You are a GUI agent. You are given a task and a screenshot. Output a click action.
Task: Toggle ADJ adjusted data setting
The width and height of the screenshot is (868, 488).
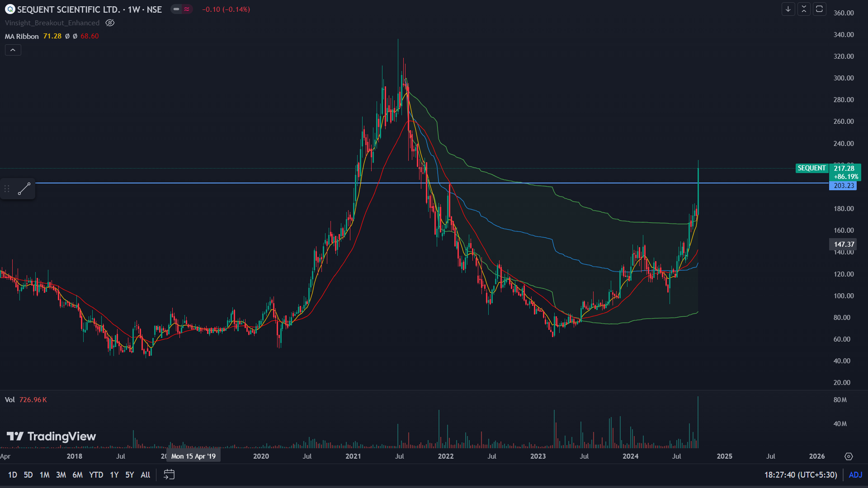855,475
